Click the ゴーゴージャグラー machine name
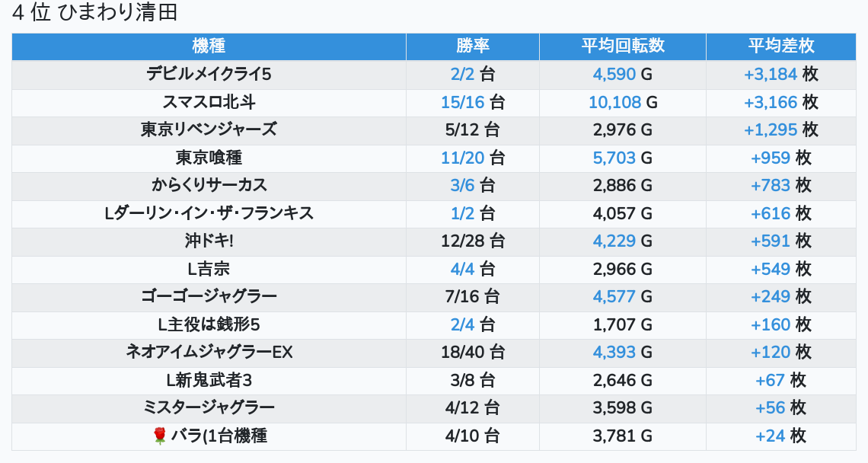The width and height of the screenshot is (868, 463). tap(209, 296)
